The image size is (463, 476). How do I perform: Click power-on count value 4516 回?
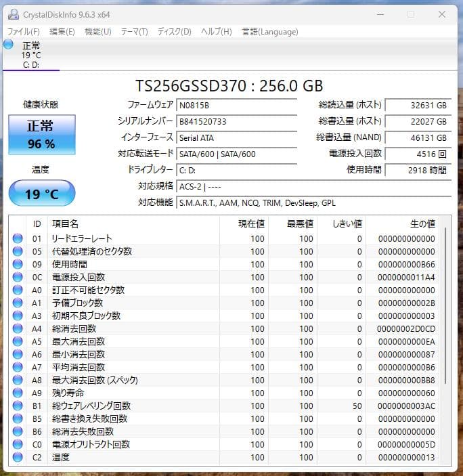point(418,154)
